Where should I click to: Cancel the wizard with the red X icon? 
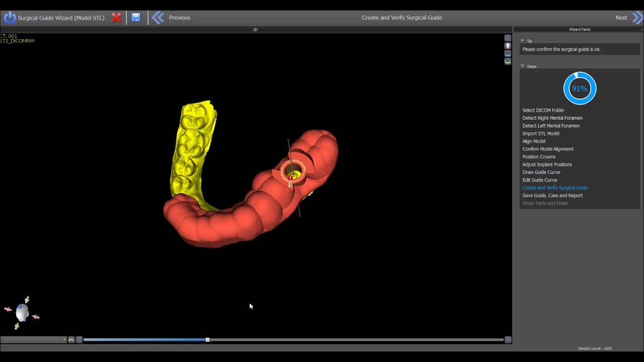click(x=116, y=18)
